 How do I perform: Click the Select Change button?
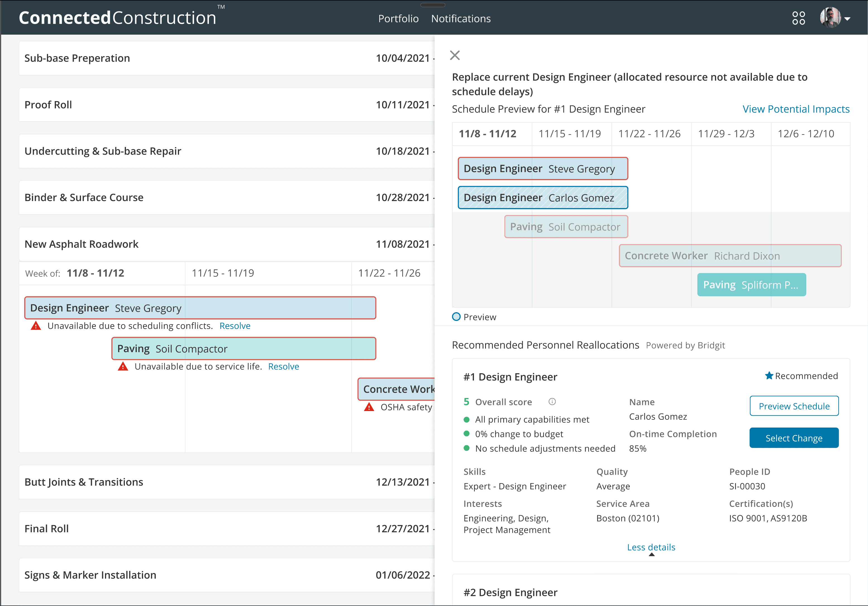point(794,438)
